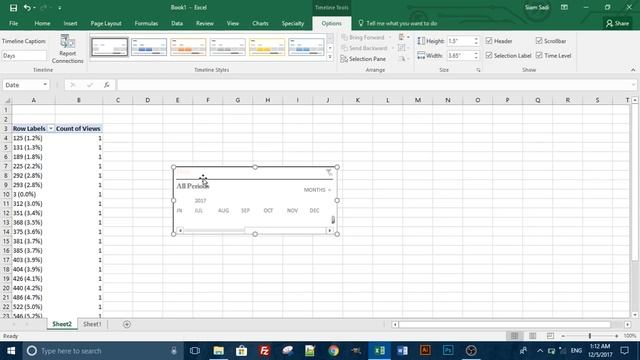The width and height of the screenshot is (640, 360).
Task: Open the Windows Start menu
Action: coord(11,351)
